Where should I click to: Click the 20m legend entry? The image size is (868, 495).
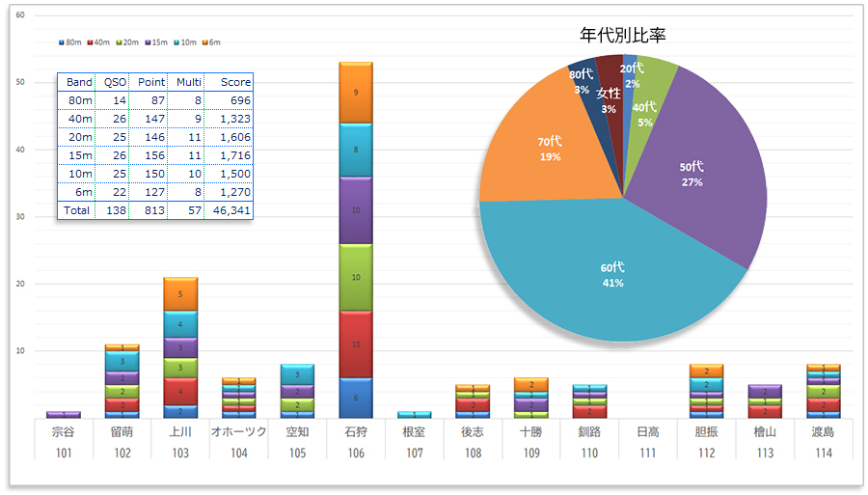click(x=126, y=42)
